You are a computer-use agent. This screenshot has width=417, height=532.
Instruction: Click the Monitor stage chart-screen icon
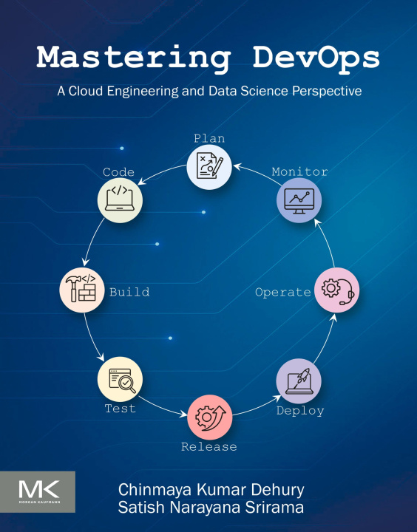point(299,200)
